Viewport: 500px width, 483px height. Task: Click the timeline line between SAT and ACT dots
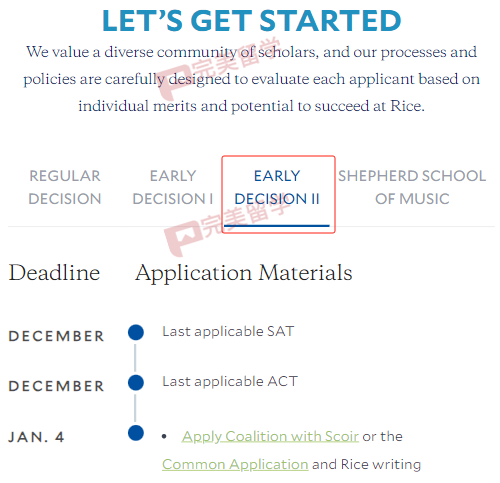pos(135,358)
